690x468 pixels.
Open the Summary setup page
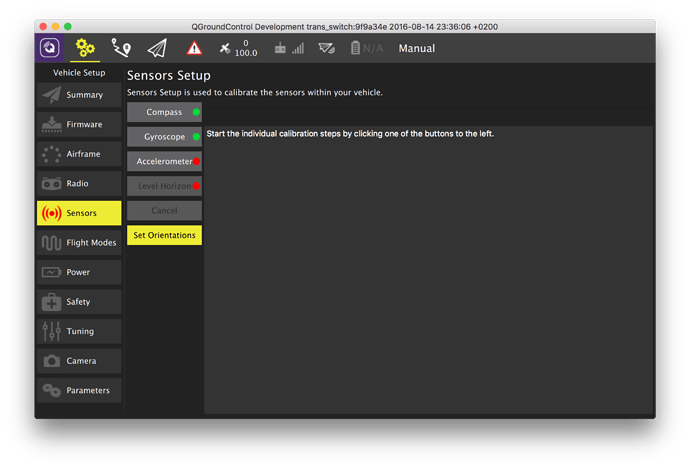pyautogui.click(x=79, y=95)
